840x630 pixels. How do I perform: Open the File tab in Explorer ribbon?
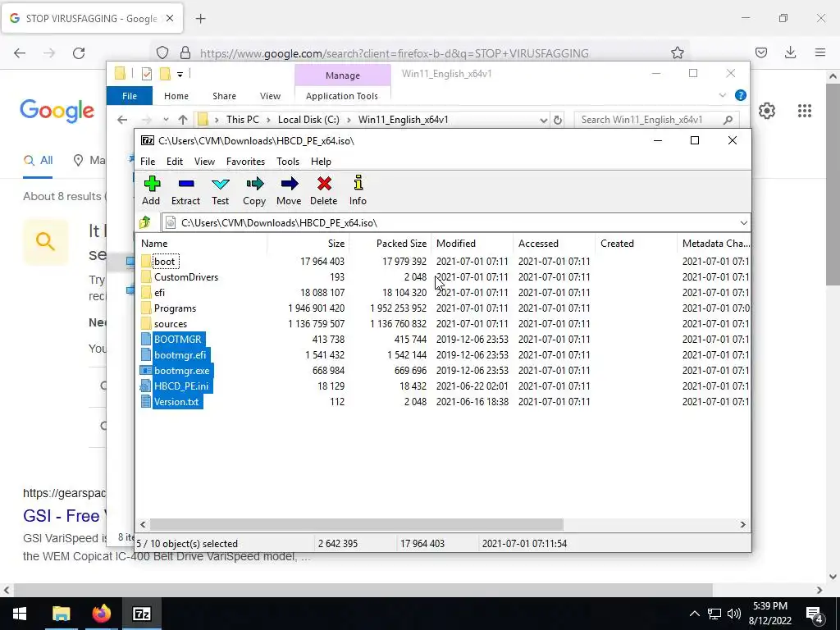[130, 96]
